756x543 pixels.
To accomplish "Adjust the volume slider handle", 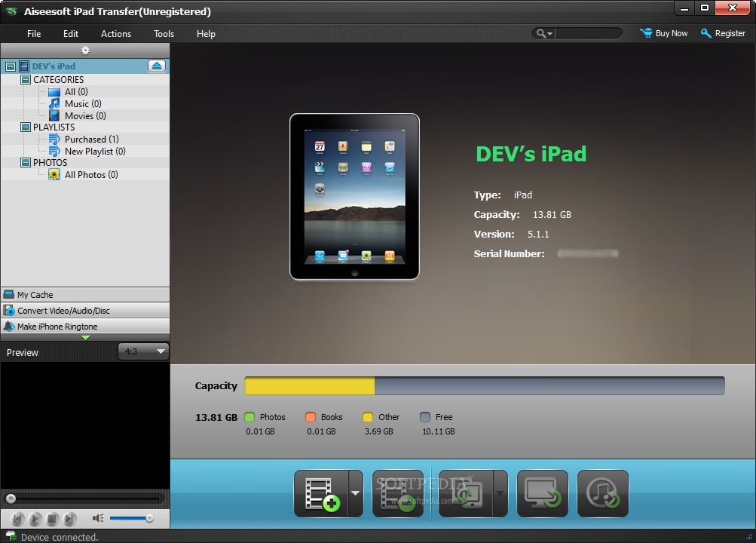I will click(149, 518).
